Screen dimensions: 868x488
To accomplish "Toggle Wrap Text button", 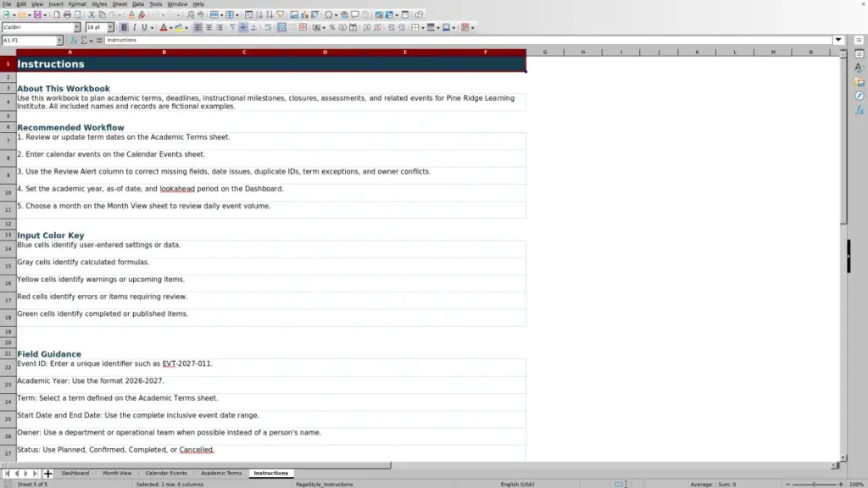I will (x=268, y=27).
